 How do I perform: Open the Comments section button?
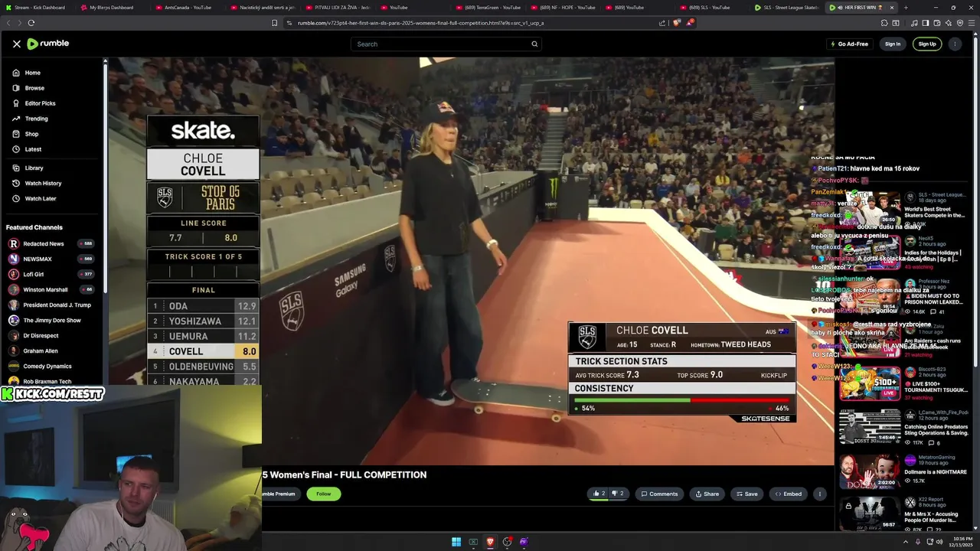pos(659,494)
